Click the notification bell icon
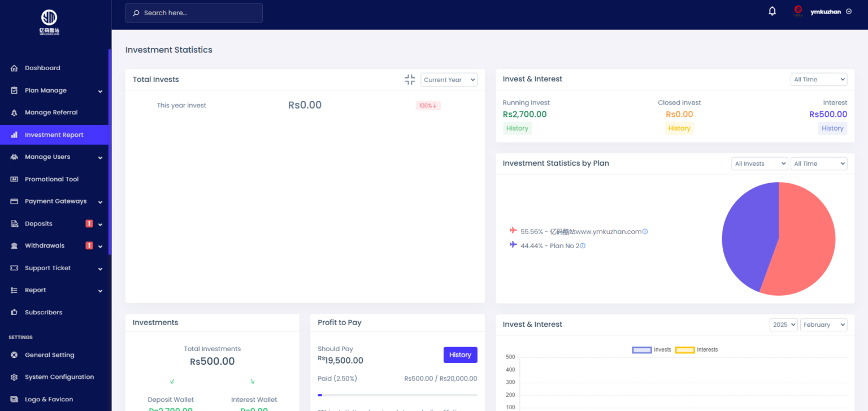This screenshot has width=868, height=411. coord(772,11)
